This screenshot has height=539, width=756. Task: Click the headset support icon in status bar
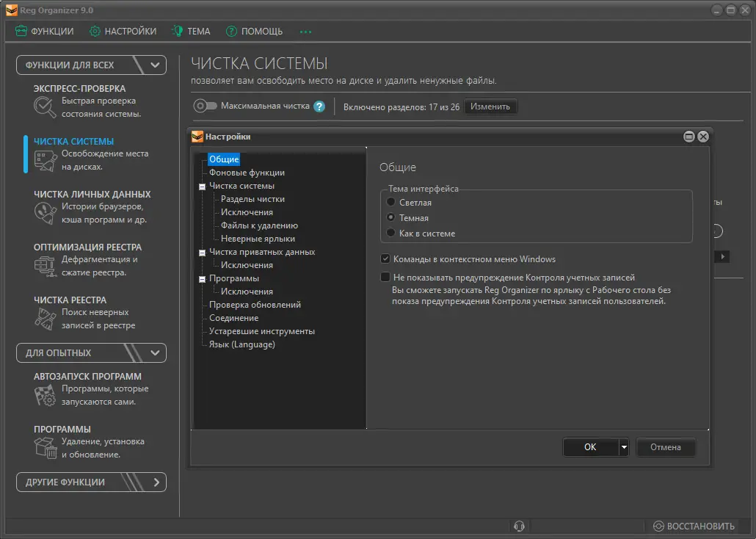point(520,526)
